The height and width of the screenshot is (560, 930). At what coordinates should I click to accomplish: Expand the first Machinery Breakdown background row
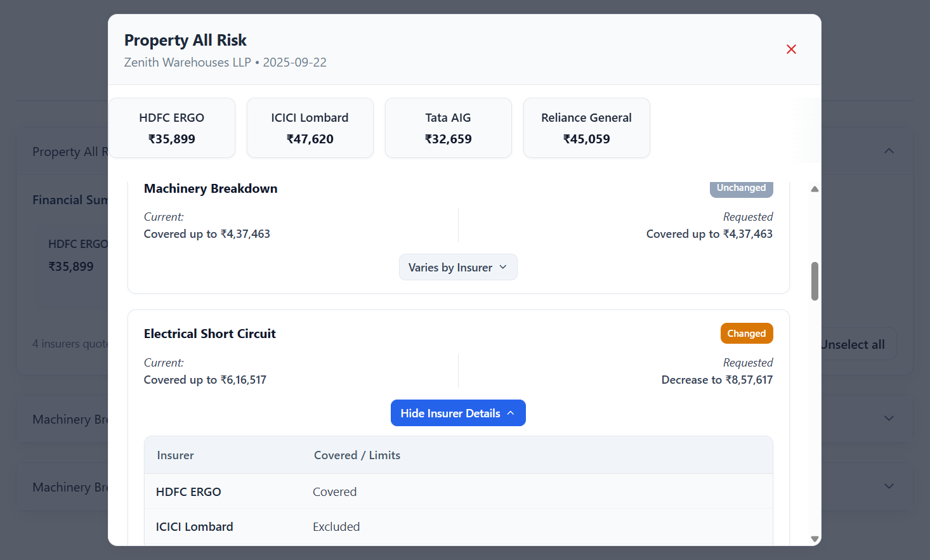pos(889,419)
